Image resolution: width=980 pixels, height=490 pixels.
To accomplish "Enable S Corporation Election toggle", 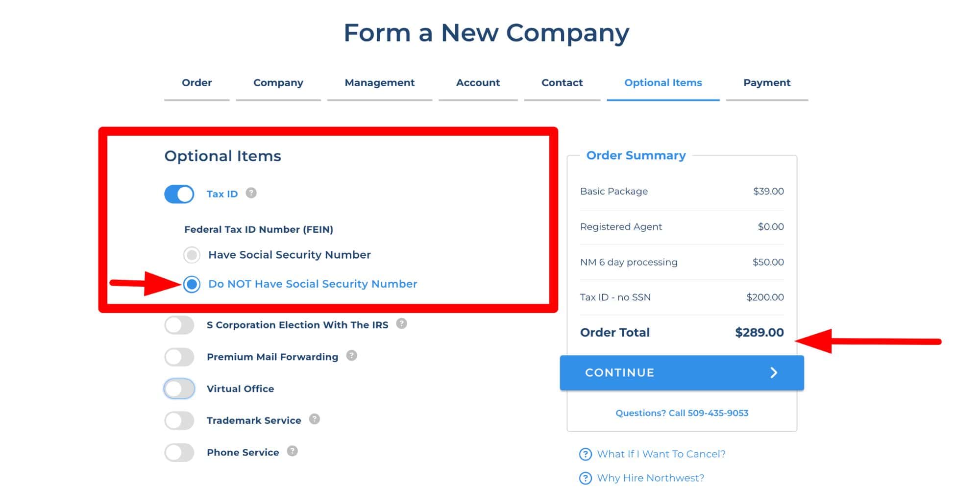I will [179, 325].
